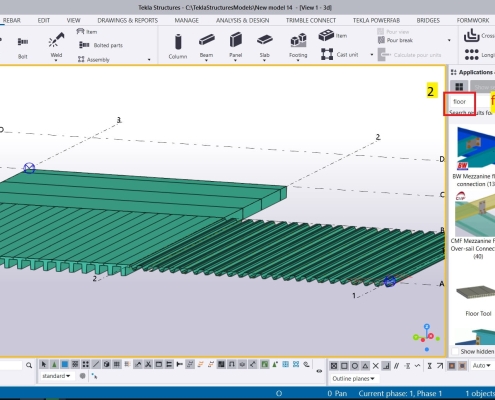Click the Select grid switch
495x400 pixels.
[x=117, y=365]
